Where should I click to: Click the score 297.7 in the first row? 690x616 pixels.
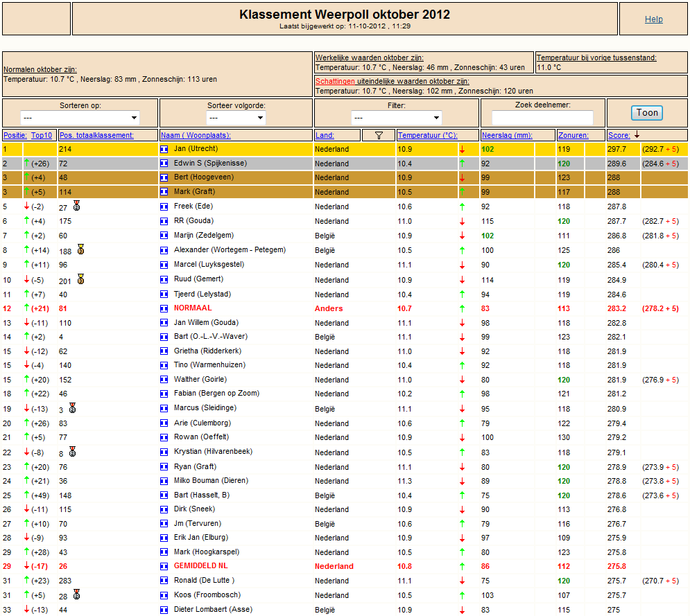(616, 149)
